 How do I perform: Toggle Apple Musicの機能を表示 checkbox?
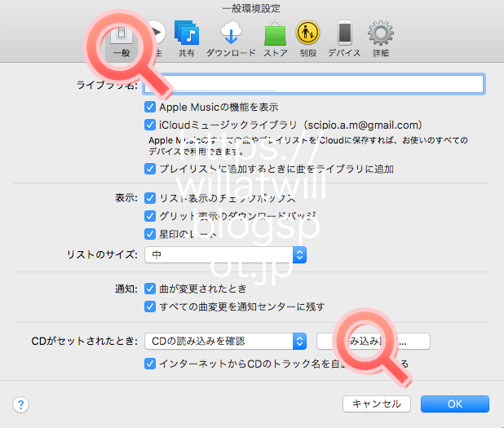(150, 107)
